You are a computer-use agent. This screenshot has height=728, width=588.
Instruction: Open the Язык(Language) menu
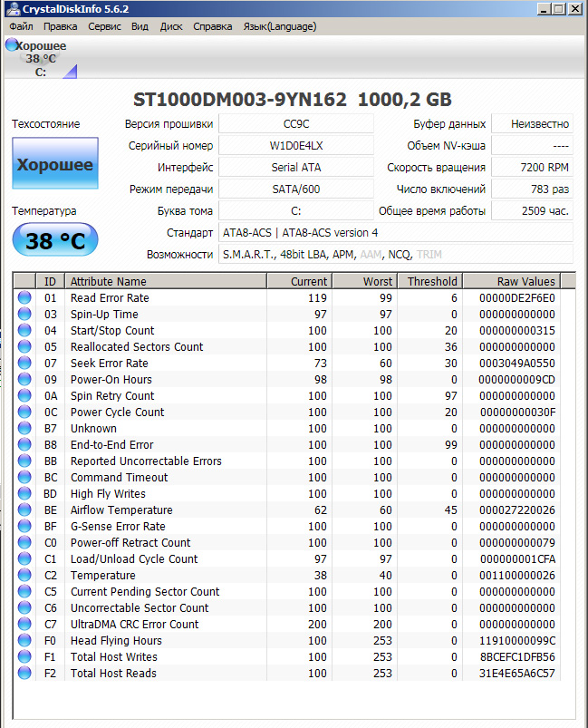coord(280,26)
